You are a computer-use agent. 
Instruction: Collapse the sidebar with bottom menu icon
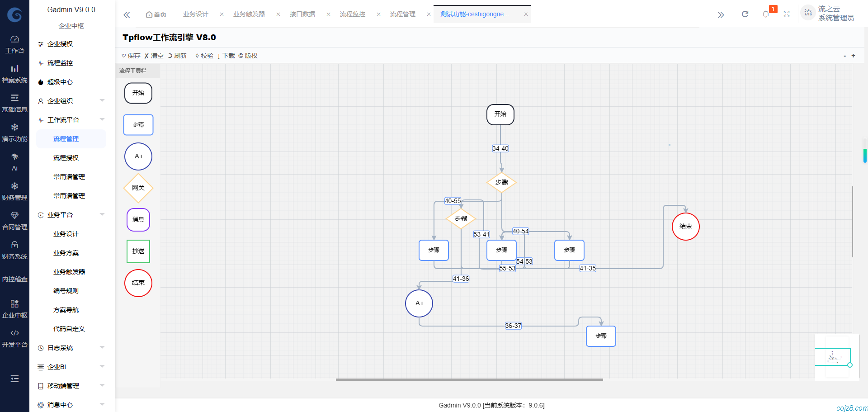click(14, 379)
